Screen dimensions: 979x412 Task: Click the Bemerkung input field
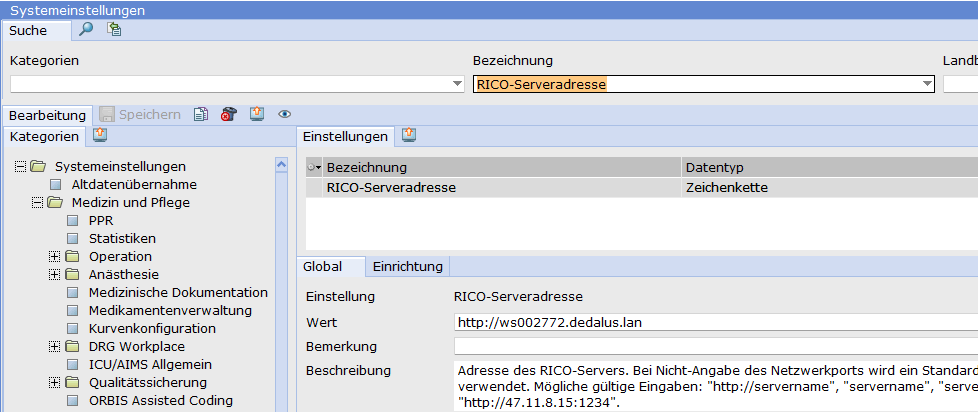coord(716,346)
